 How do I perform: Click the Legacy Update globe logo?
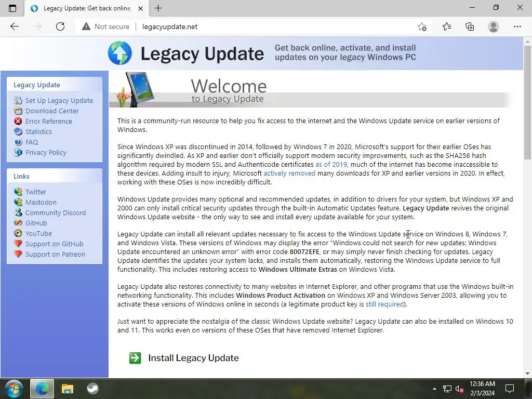click(120, 53)
